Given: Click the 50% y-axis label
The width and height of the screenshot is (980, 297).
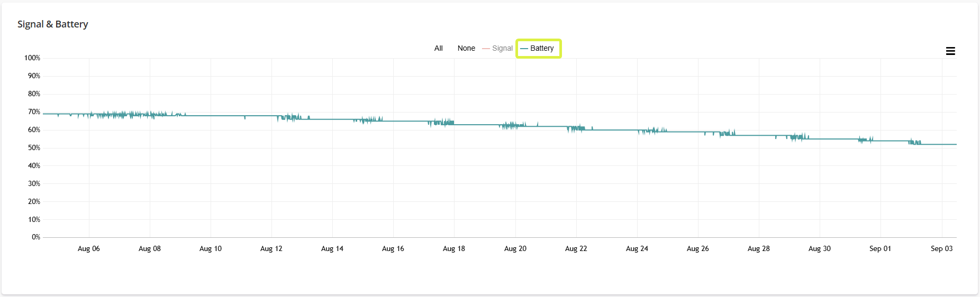Looking at the screenshot, I should tap(34, 148).
